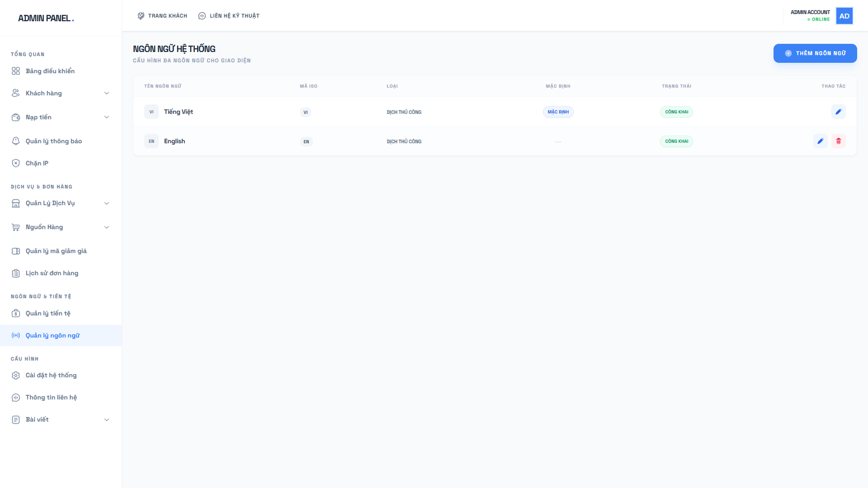868x488 pixels.
Task: Delete the English language with trash icon
Action: pos(838,141)
